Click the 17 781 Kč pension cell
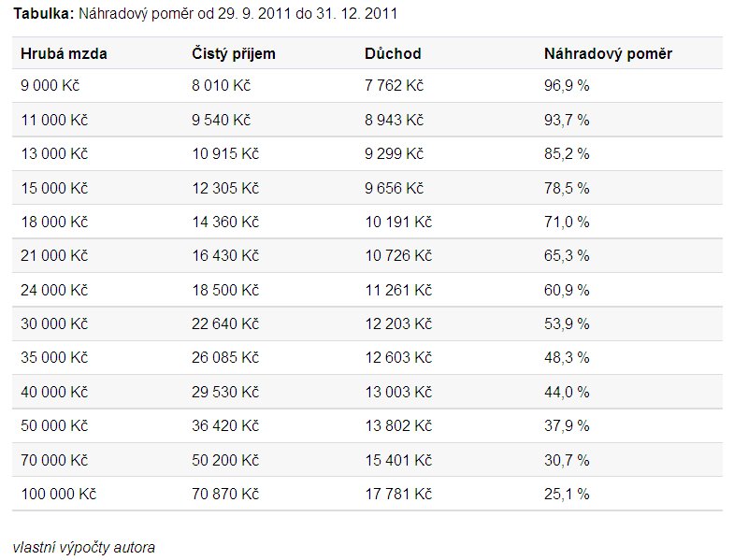This screenshot has height=560, width=734. pos(397,494)
